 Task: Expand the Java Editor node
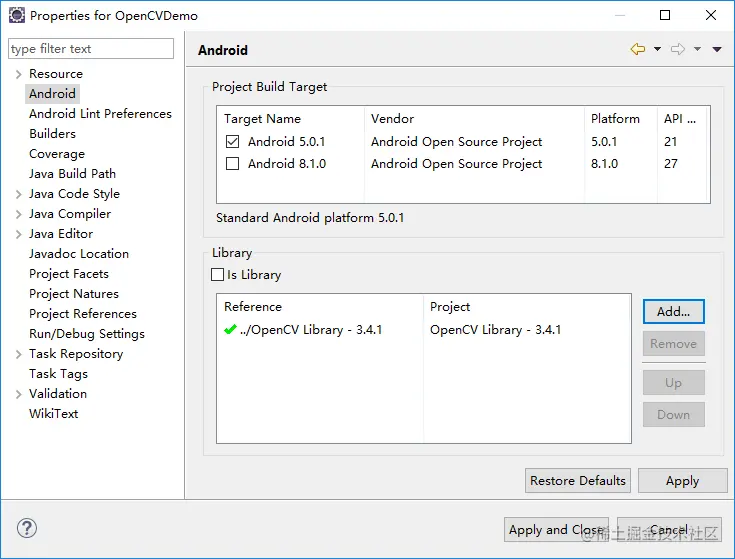click(18, 234)
